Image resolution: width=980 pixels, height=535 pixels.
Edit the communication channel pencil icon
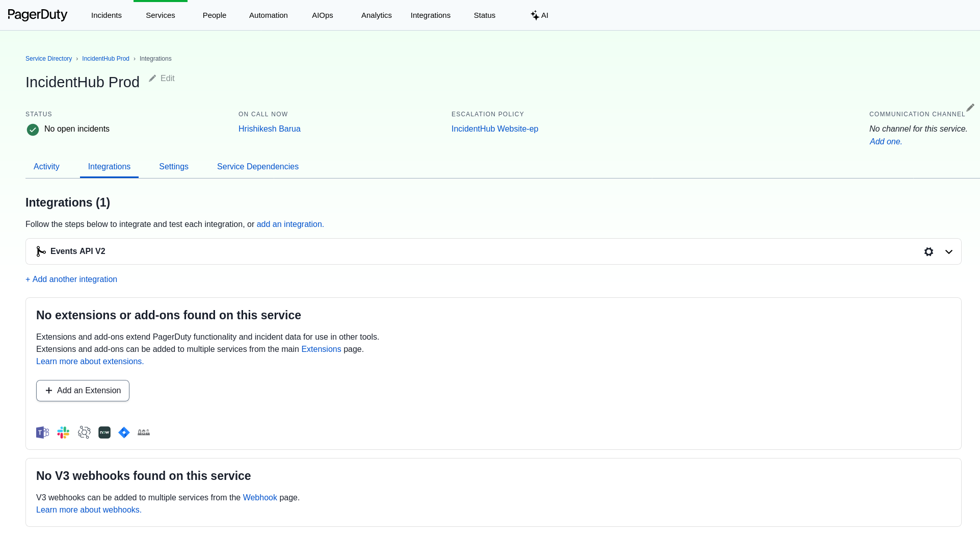[970, 107]
